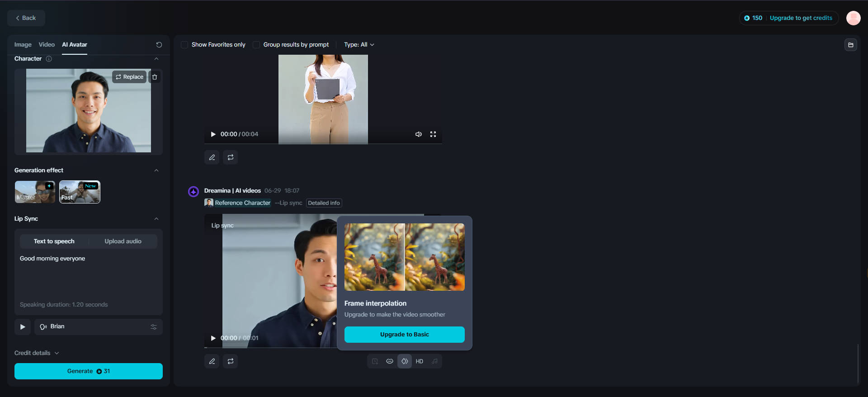Click the results panel vertical scrollbar
The image size is (868, 397).
[858, 364]
